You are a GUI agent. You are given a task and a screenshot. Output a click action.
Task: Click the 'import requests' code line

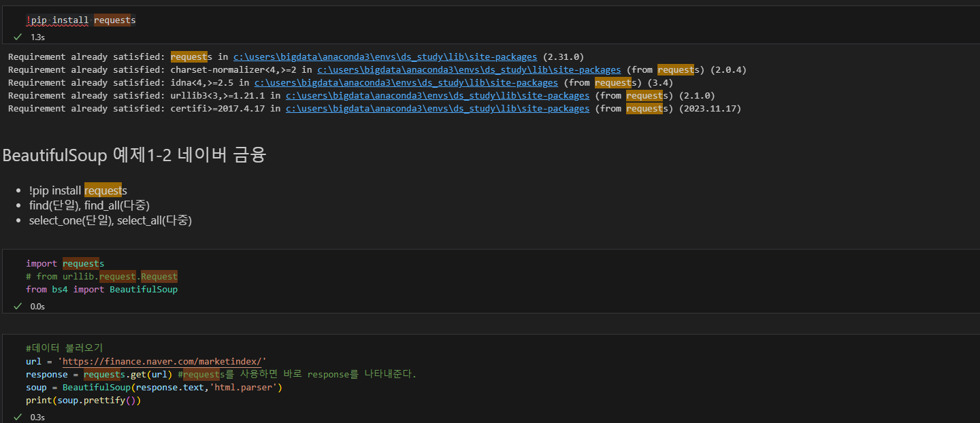65,263
